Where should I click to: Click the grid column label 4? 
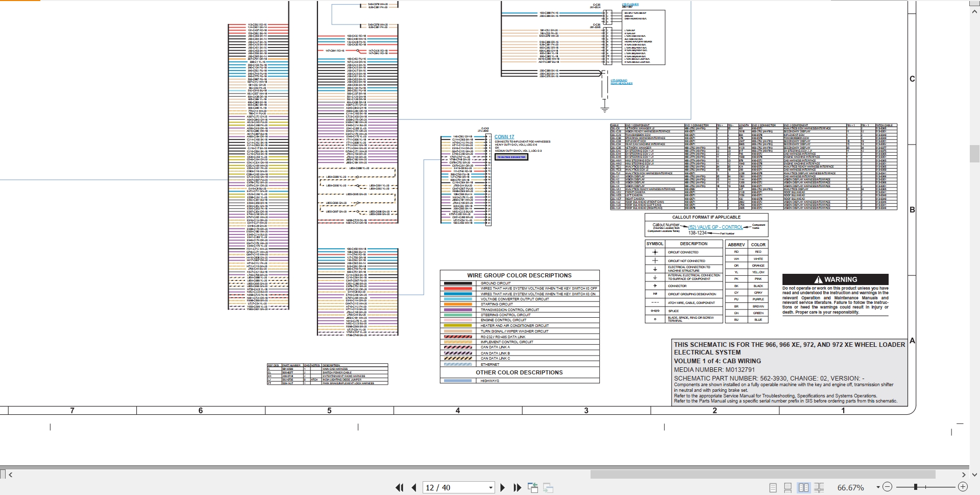(x=458, y=410)
